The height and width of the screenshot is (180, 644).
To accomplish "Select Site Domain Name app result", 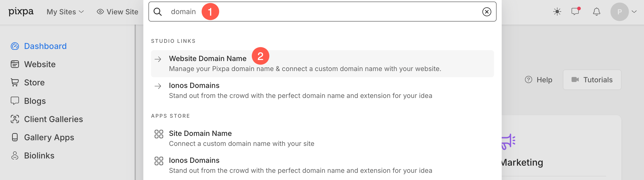I will pyautogui.click(x=200, y=134).
